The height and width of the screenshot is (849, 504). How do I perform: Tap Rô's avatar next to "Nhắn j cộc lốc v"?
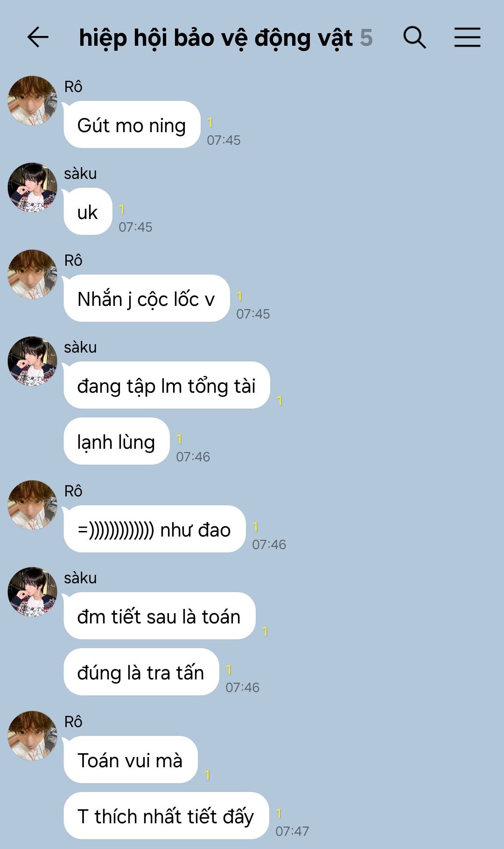tap(32, 274)
